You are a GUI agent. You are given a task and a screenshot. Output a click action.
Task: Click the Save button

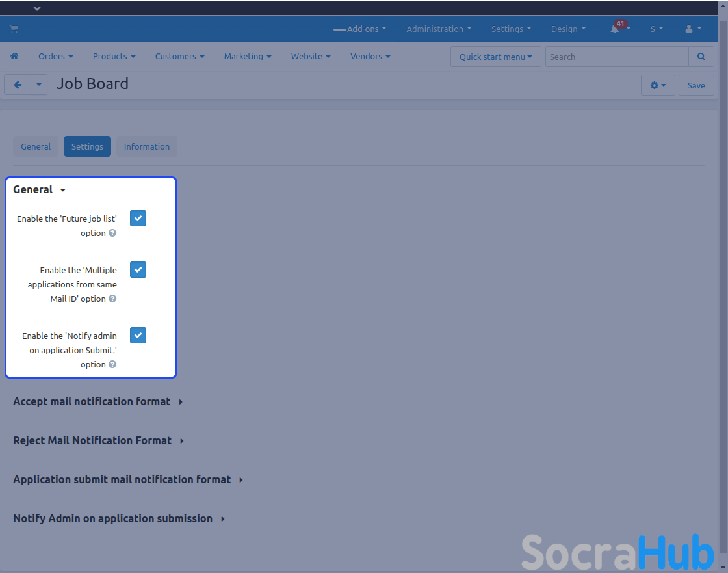pyautogui.click(x=696, y=85)
